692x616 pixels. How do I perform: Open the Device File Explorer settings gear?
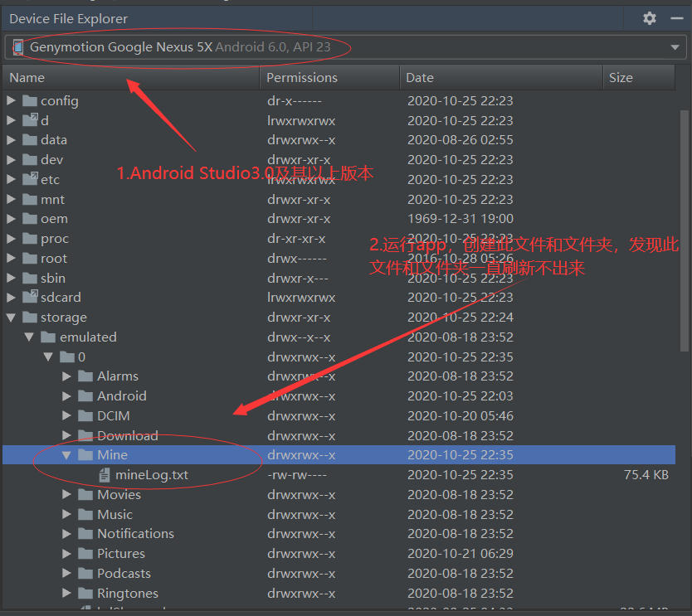[649, 18]
